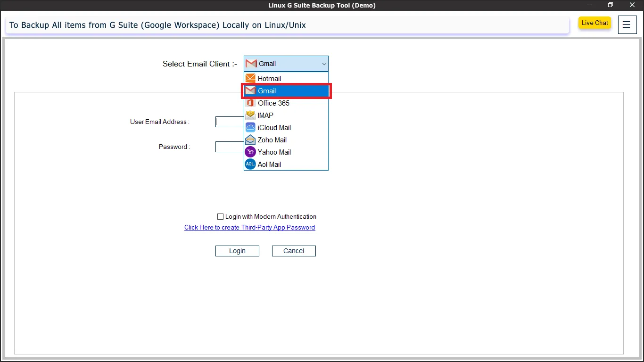644x362 pixels.
Task: Choose Aol Mail from the list
Action: pyautogui.click(x=286, y=165)
